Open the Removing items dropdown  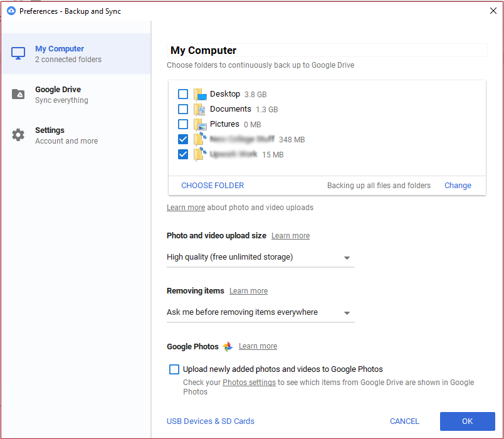pyautogui.click(x=347, y=312)
